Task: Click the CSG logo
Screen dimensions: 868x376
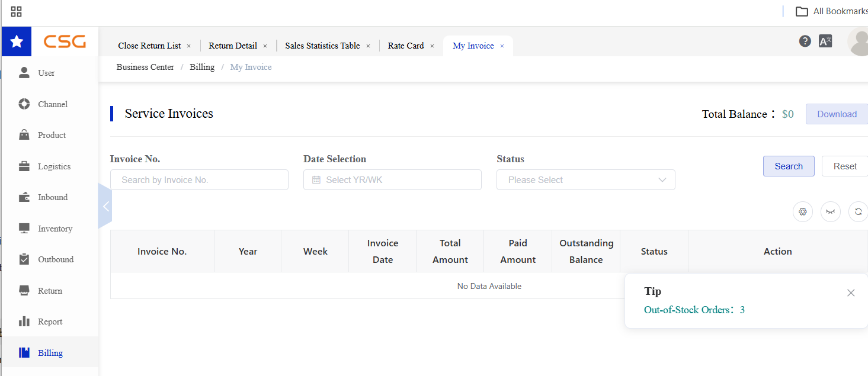Action: 65,41
